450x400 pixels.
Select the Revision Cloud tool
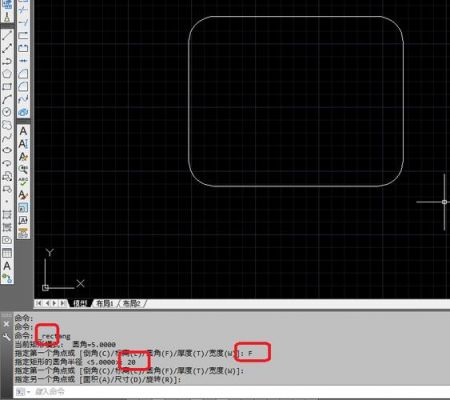click(7, 125)
